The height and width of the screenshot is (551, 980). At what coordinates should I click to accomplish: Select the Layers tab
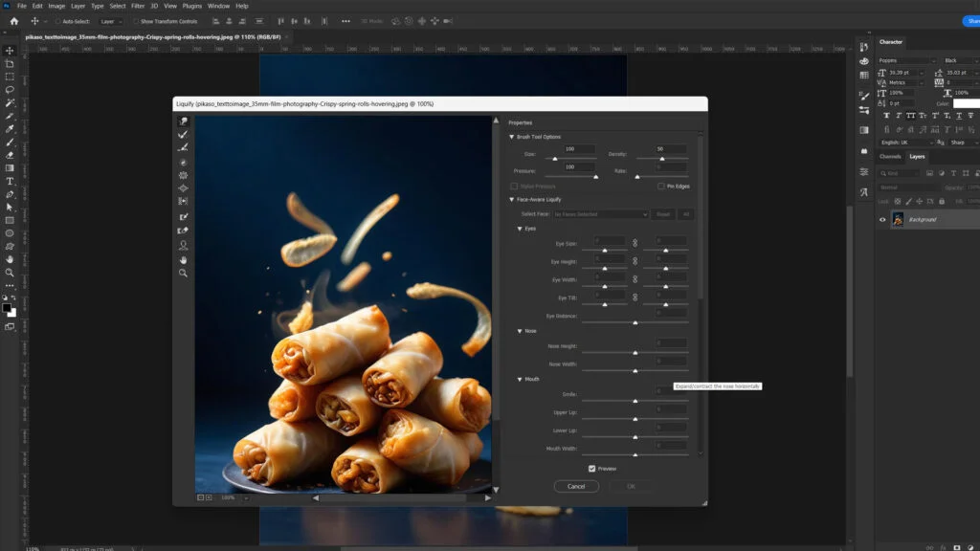pyautogui.click(x=917, y=157)
